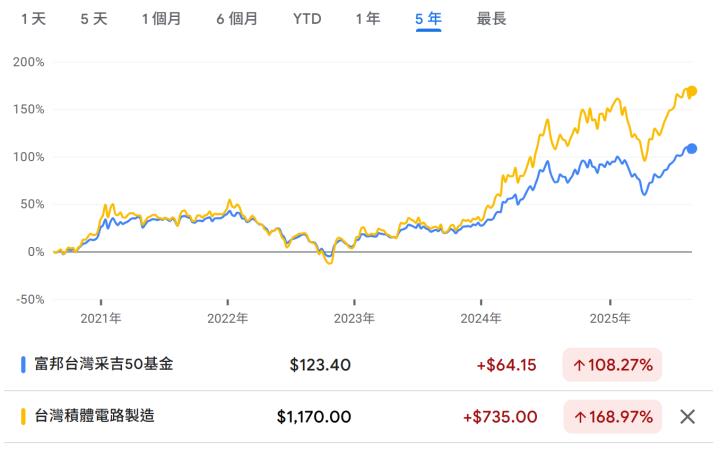Show the 1 個月 chart range
The width and height of the screenshot is (720, 450).
pyautogui.click(x=161, y=19)
